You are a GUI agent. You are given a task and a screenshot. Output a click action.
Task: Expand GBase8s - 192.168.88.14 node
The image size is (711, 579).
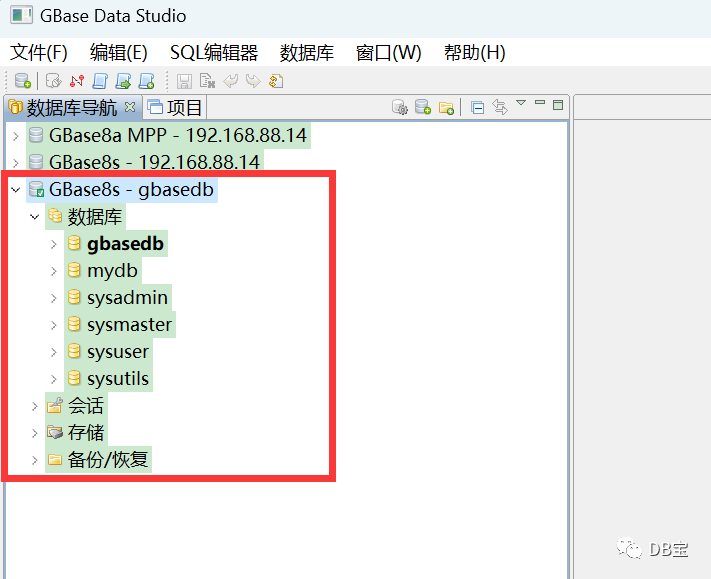click(x=16, y=163)
